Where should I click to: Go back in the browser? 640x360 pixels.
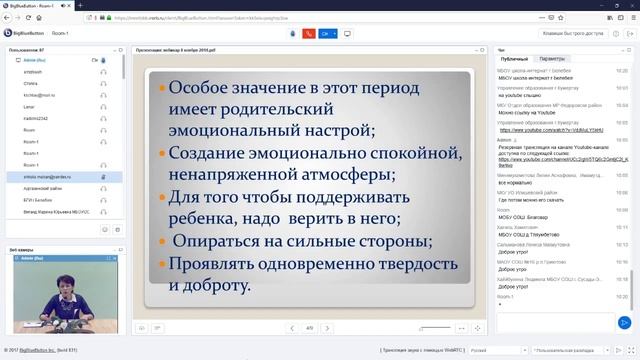pyautogui.click(x=7, y=18)
